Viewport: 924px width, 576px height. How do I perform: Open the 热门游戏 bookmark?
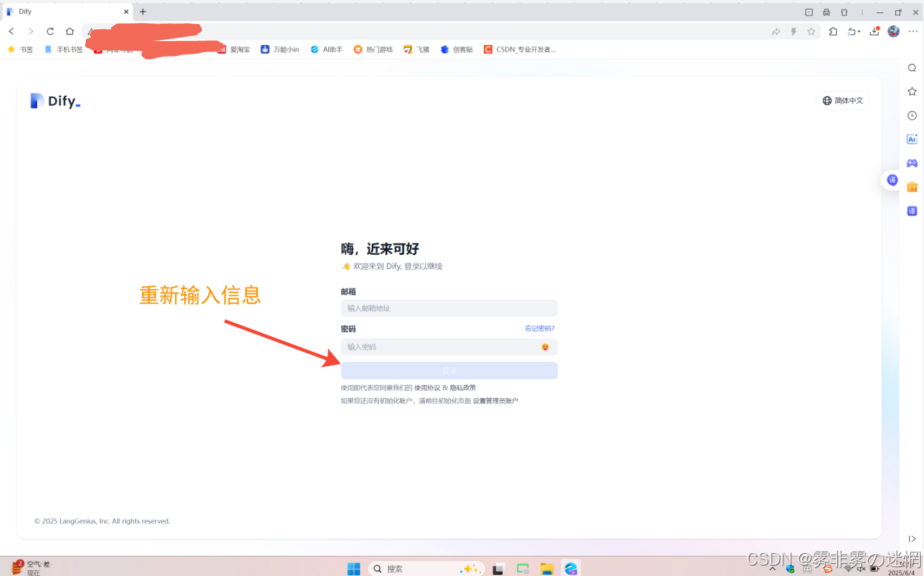click(373, 50)
